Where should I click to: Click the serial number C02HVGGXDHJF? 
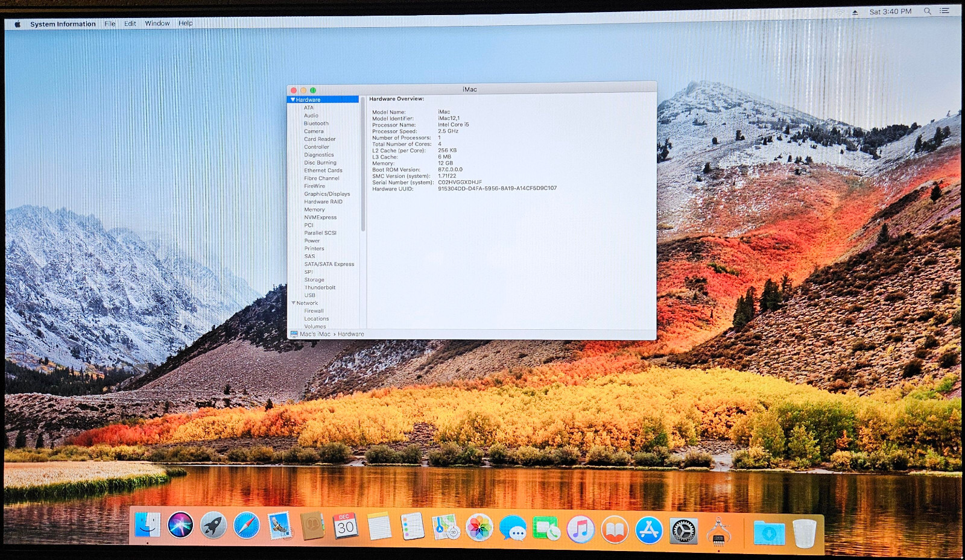tap(460, 182)
